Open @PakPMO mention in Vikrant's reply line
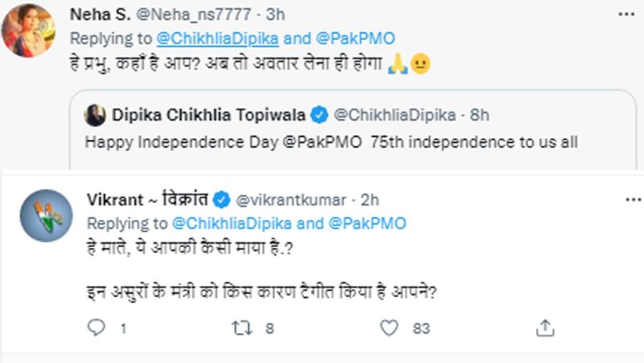644x363 pixels. click(367, 224)
